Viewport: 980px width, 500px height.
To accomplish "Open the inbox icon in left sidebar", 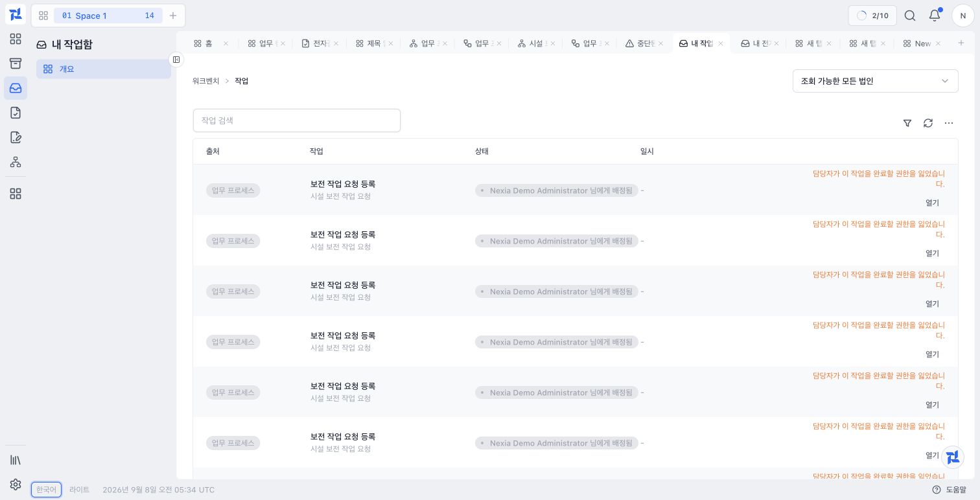I will click(16, 88).
